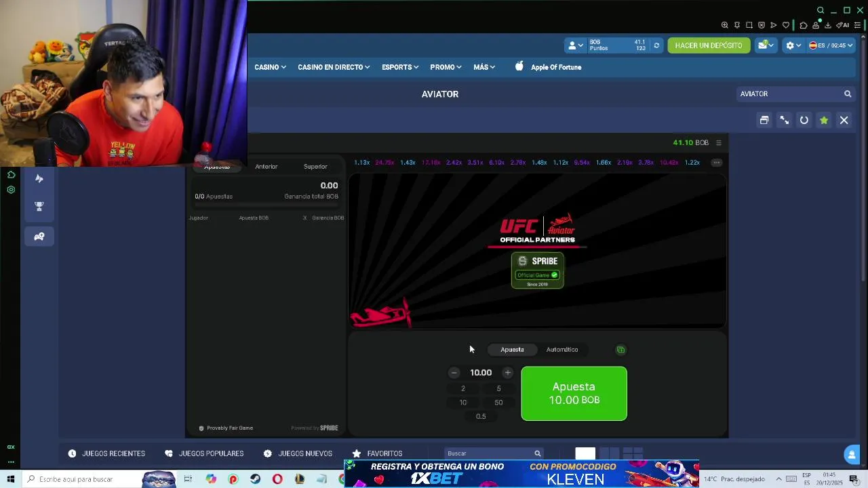
Task: Open the site settings gear dropdown
Action: coord(793,45)
